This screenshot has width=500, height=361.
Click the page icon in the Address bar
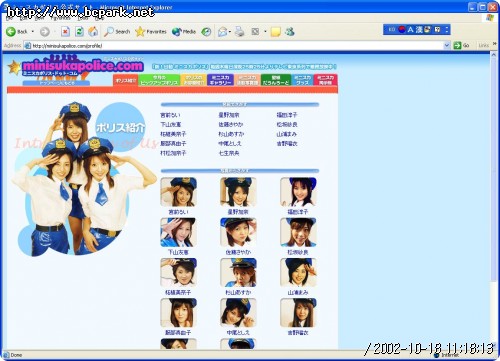tap(28, 46)
